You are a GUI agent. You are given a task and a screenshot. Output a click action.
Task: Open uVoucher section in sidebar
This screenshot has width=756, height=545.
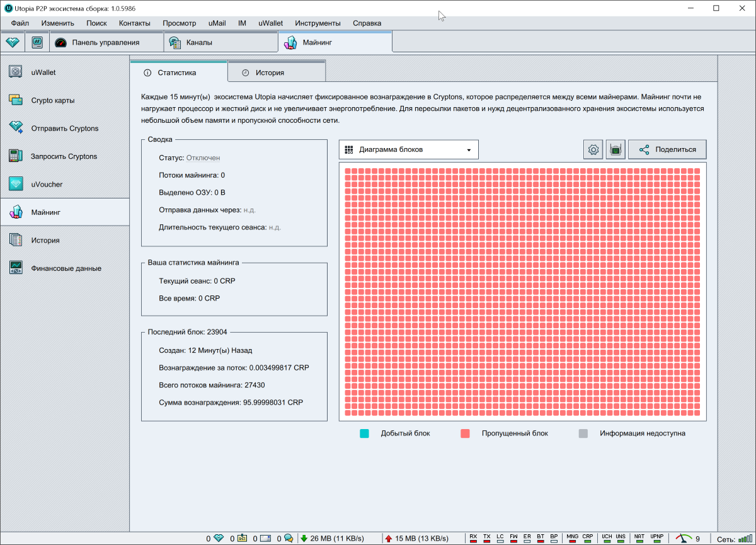(64, 184)
